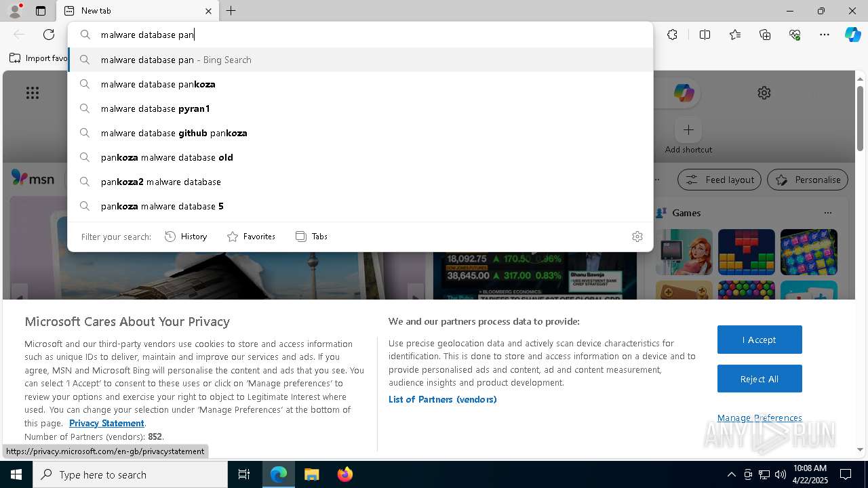Open the Copilot sidebar icon
This screenshot has height=488, width=868.
852,35
